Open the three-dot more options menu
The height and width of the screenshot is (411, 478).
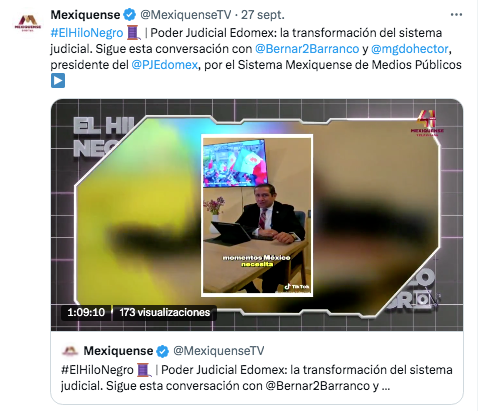[456, 15]
